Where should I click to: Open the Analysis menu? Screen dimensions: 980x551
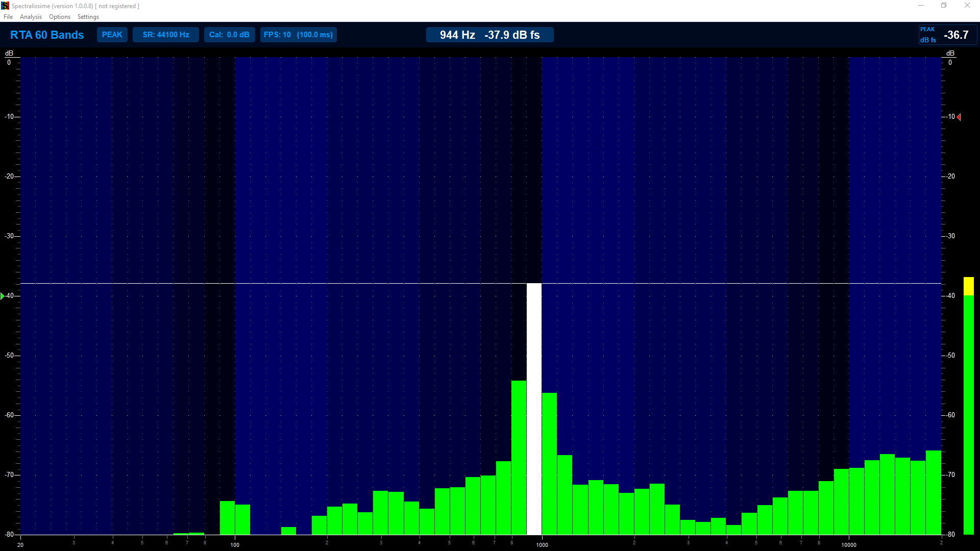click(x=31, y=17)
